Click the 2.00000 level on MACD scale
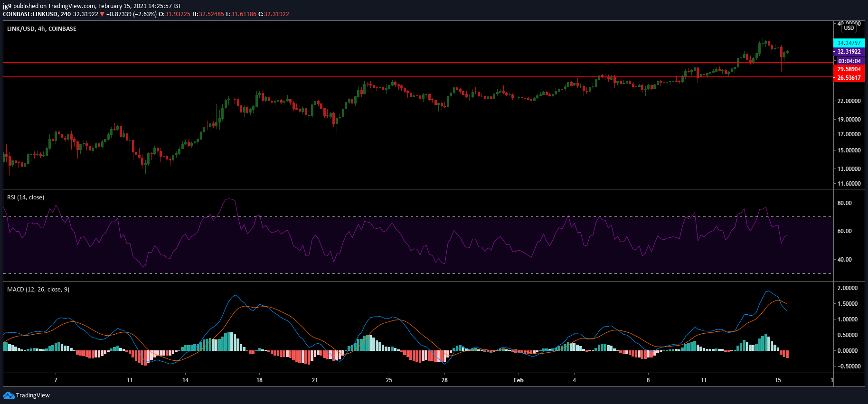The height and width of the screenshot is (404, 868). 848,288
